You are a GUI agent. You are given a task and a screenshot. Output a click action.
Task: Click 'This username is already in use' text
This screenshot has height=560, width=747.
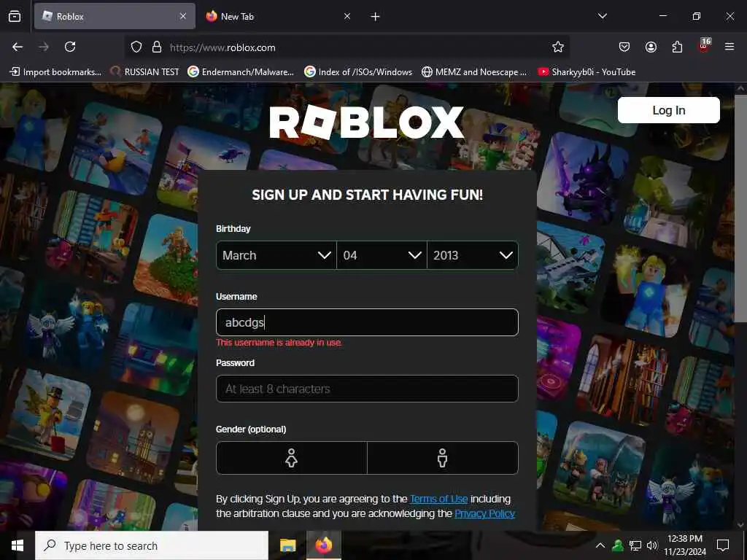pyautogui.click(x=279, y=343)
